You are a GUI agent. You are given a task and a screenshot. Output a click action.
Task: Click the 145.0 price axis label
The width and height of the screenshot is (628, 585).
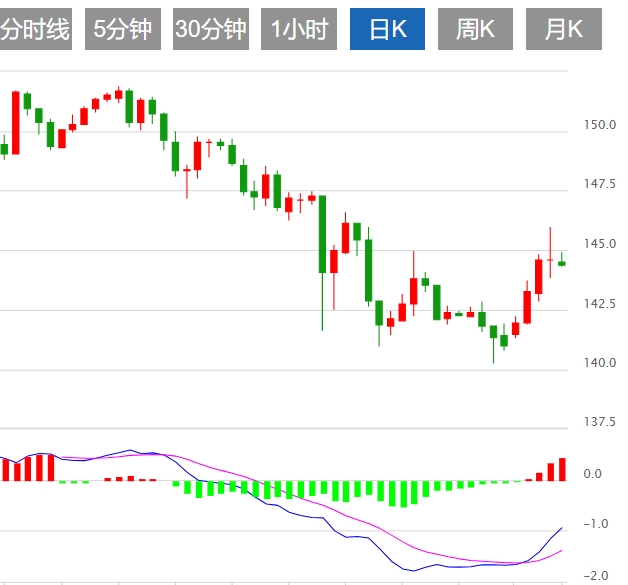click(x=602, y=244)
